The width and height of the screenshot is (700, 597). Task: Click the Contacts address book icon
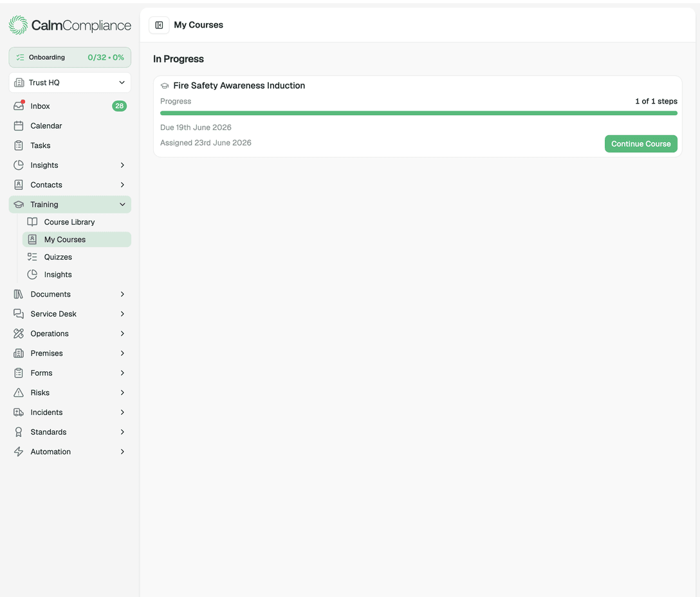pos(19,185)
